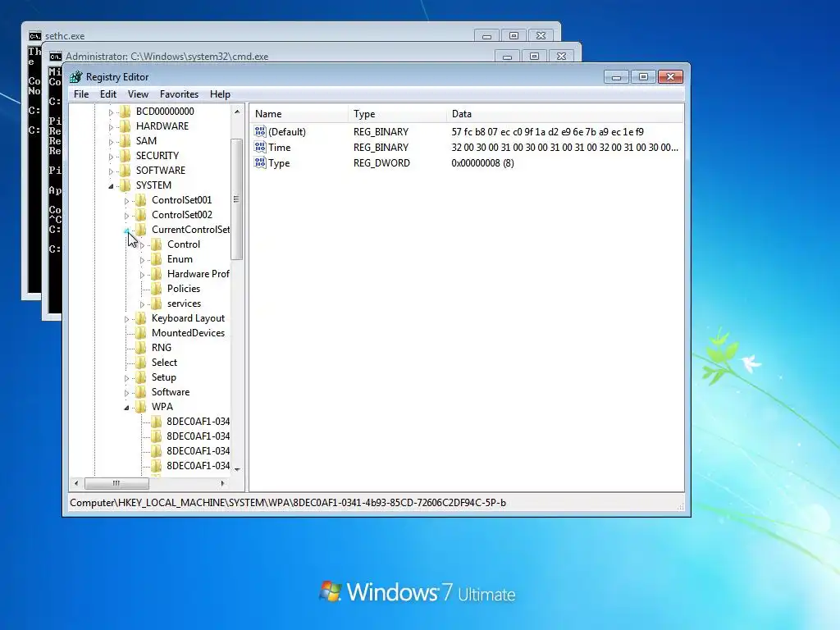The height and width of the screenshot is (630, 840).
Task: Minimize the Registry Editor window
Action: coord(617,77)
